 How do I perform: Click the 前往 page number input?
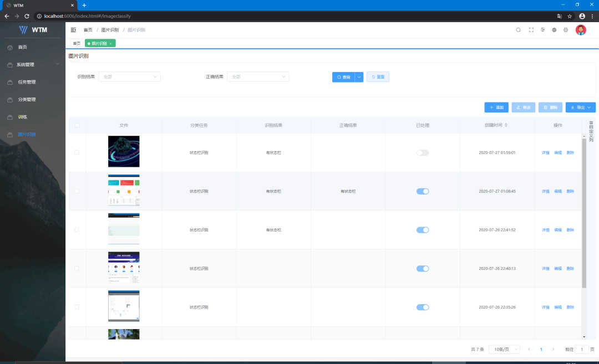tap(582, 349)
